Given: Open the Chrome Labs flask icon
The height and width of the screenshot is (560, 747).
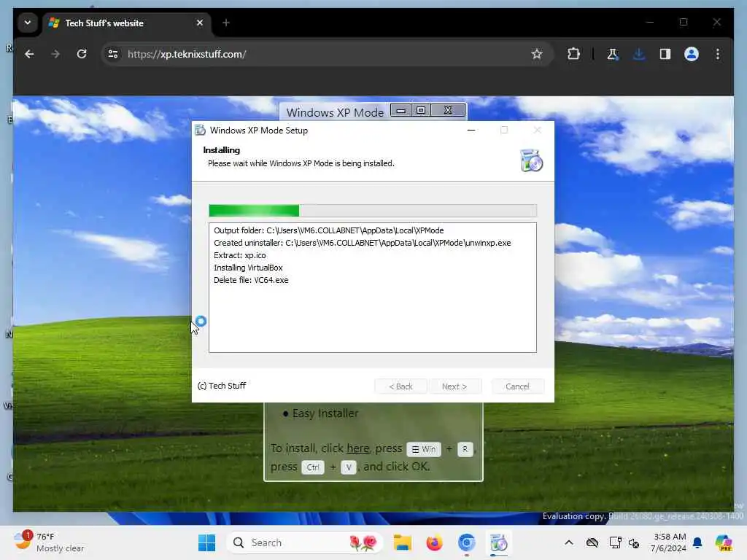Looking at the screenshot, I should click(x=613, y=54).
